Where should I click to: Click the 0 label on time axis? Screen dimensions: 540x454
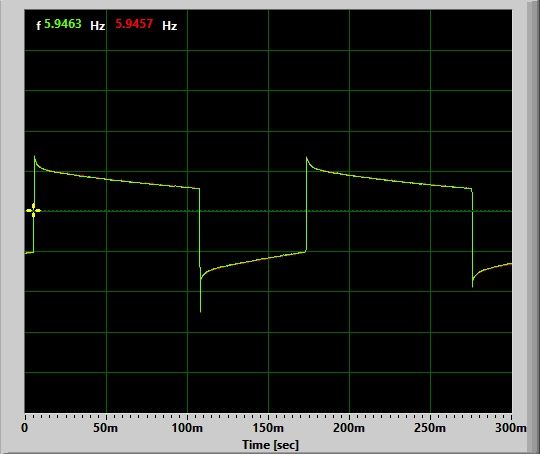pos(24,427)
